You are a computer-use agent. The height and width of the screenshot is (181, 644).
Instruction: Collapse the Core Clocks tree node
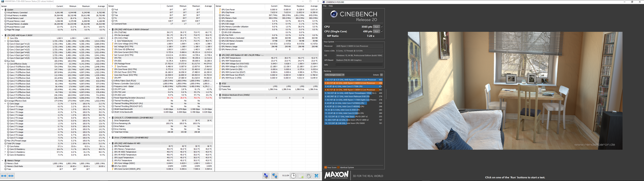5,41
